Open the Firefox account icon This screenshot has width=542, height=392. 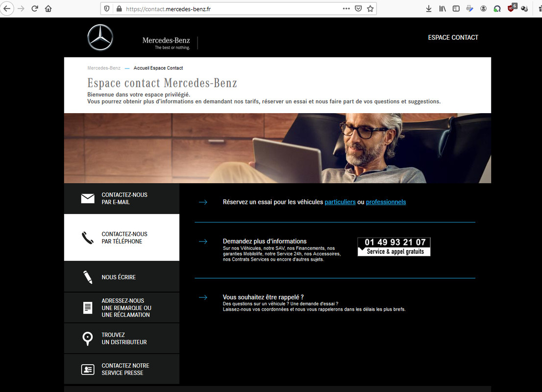coord(483,9)
